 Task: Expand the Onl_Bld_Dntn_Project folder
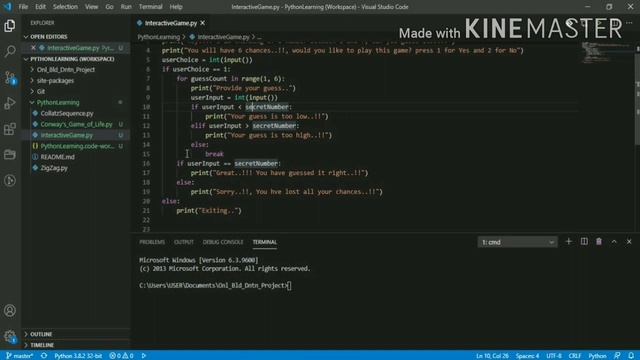coord(65,70)
